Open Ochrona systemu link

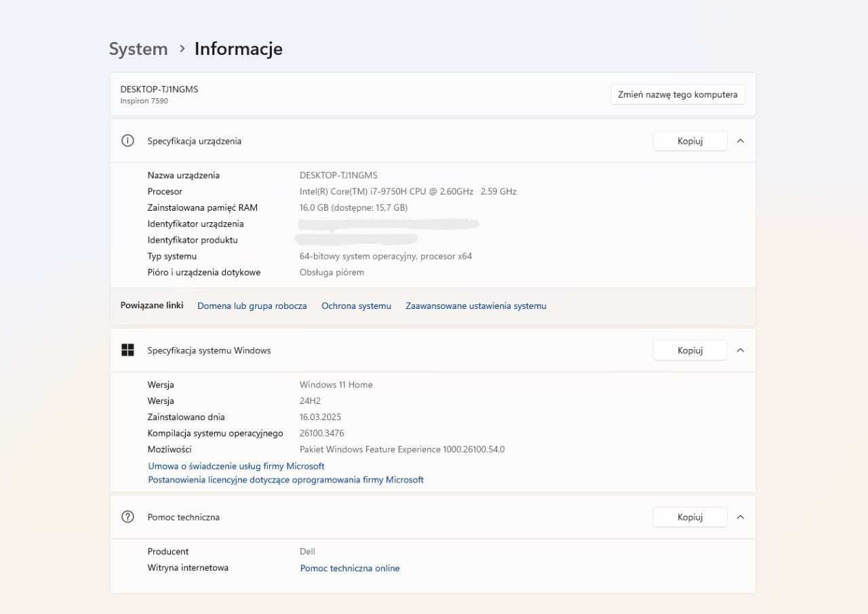point(357,306)
